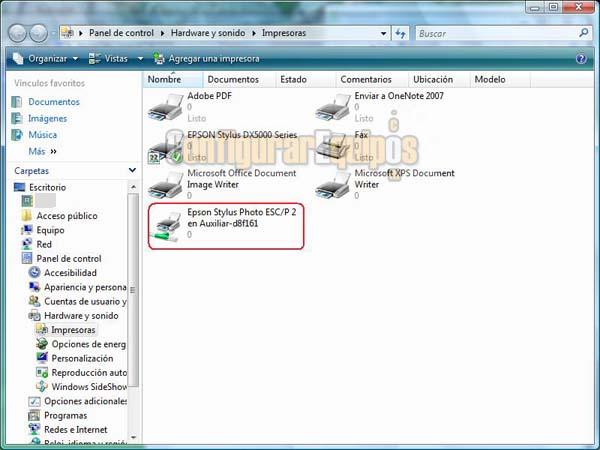Viewport: 600px width, 450px height.
Task: Click the Documentos favorite link icon
Action: 17,102
